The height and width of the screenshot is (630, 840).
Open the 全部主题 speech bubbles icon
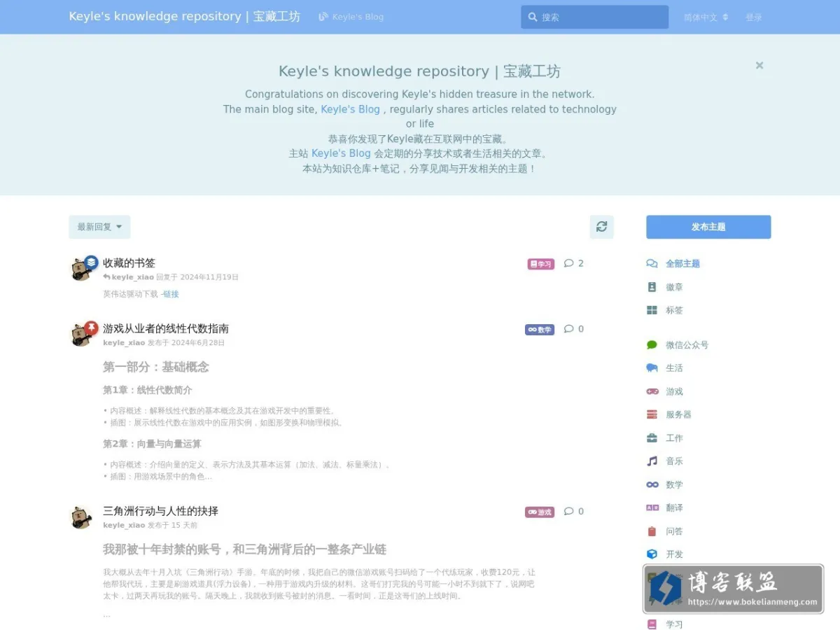652,264
